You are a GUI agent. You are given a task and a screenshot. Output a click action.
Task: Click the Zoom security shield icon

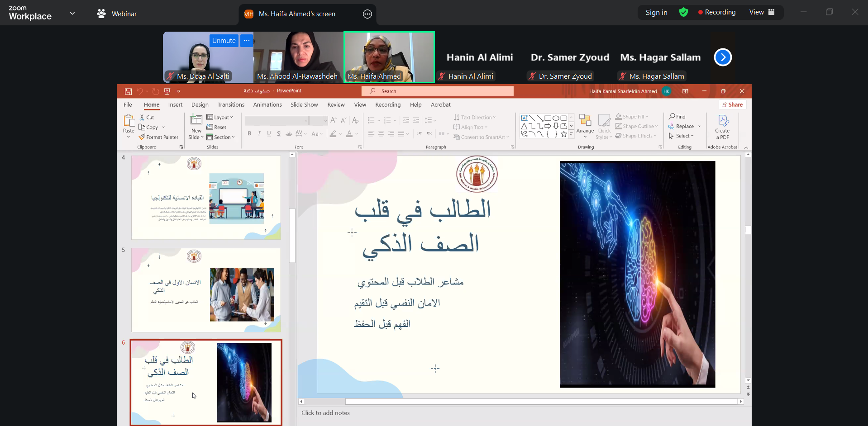click(683, 13)
